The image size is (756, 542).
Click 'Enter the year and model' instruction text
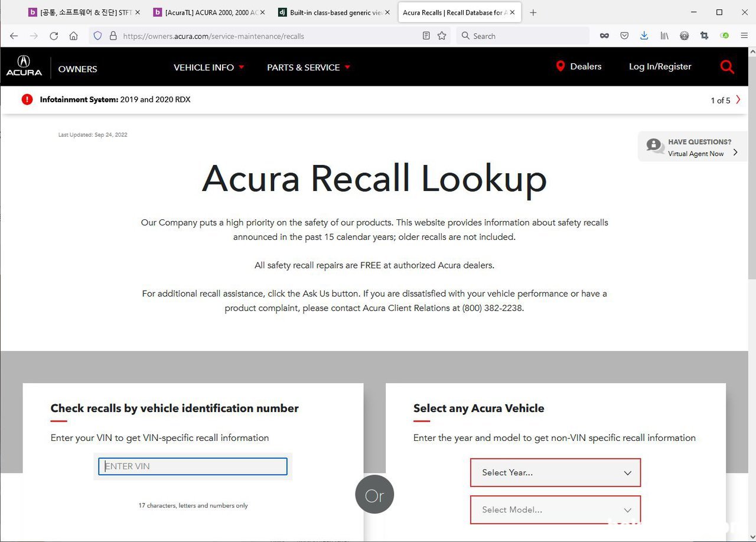click(x=555, y=438)
